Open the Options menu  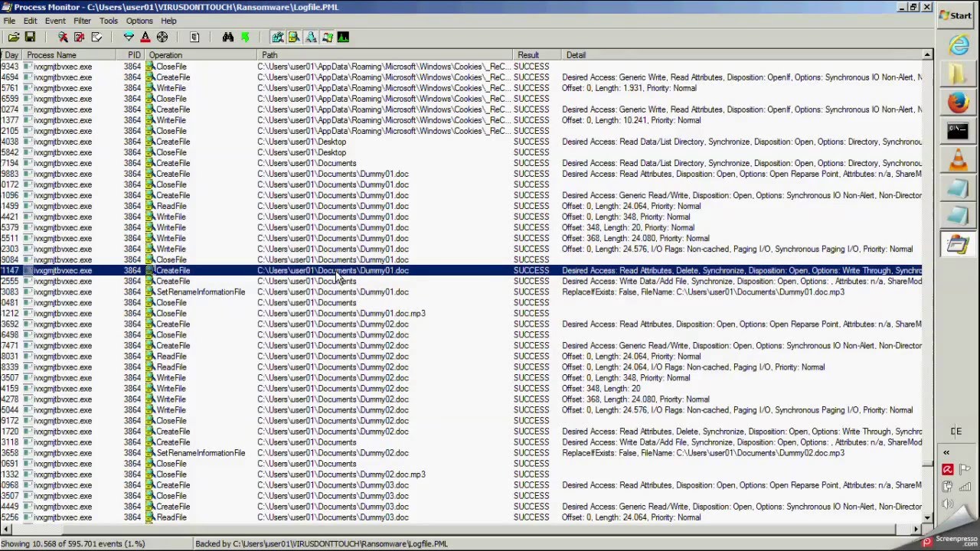coord(139,21)
